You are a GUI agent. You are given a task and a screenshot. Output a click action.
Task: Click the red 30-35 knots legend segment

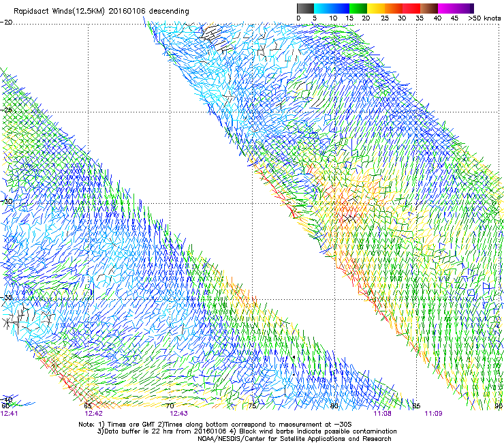tap(411, 8)
